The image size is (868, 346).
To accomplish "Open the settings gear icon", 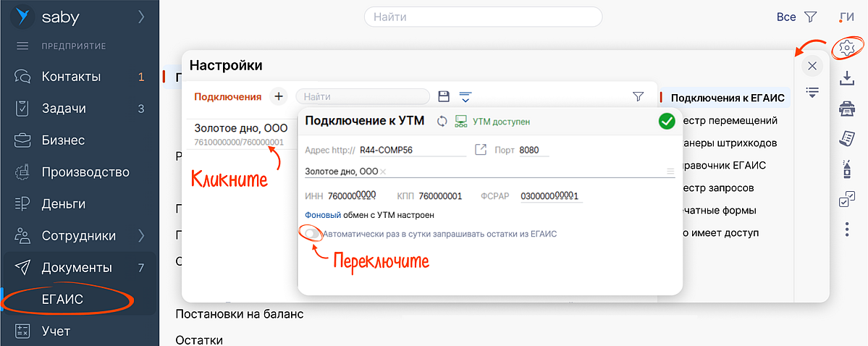I will pos(845,48).
